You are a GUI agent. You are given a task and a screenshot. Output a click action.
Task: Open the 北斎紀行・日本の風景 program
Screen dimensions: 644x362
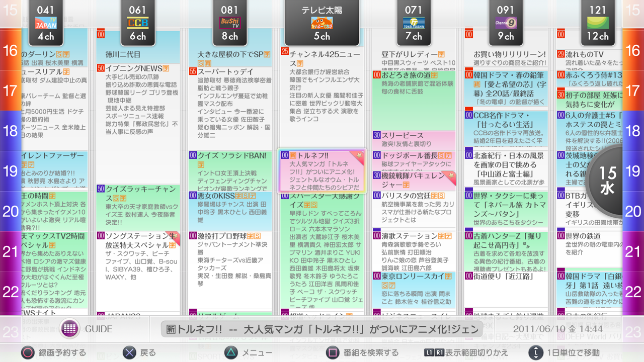pos(506,170)
